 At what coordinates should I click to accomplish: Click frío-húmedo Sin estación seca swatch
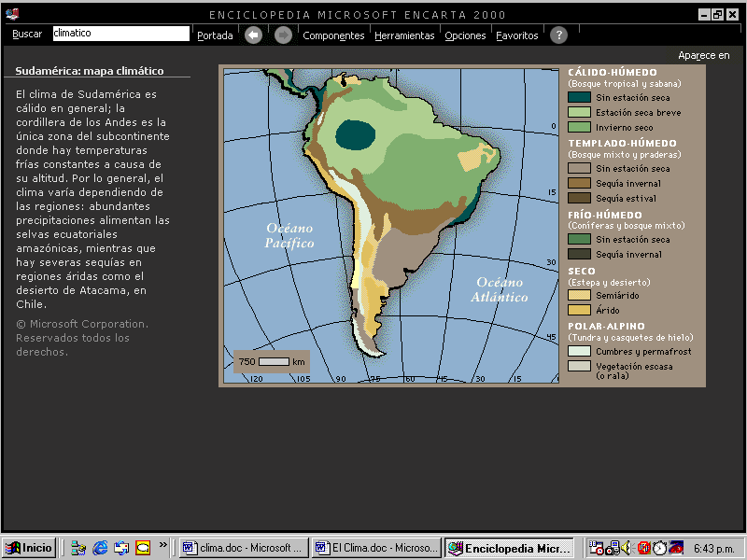click(579, 239)
